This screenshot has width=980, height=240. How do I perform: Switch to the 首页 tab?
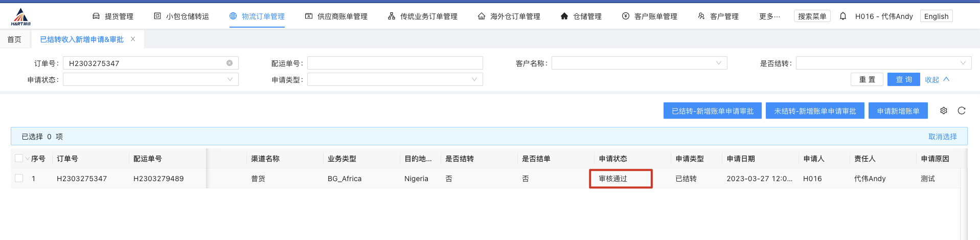pyautogui.click(x=14, y=39)
